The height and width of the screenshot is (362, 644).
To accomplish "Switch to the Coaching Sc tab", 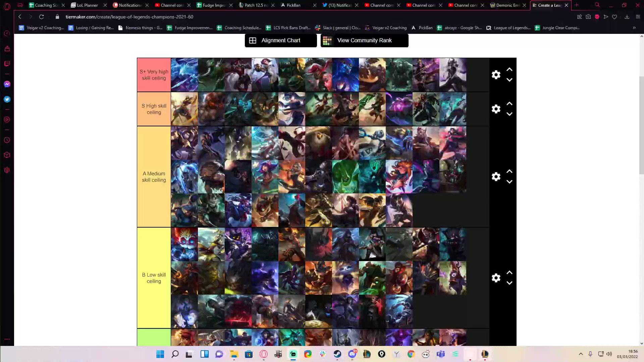I will (47, 5).
